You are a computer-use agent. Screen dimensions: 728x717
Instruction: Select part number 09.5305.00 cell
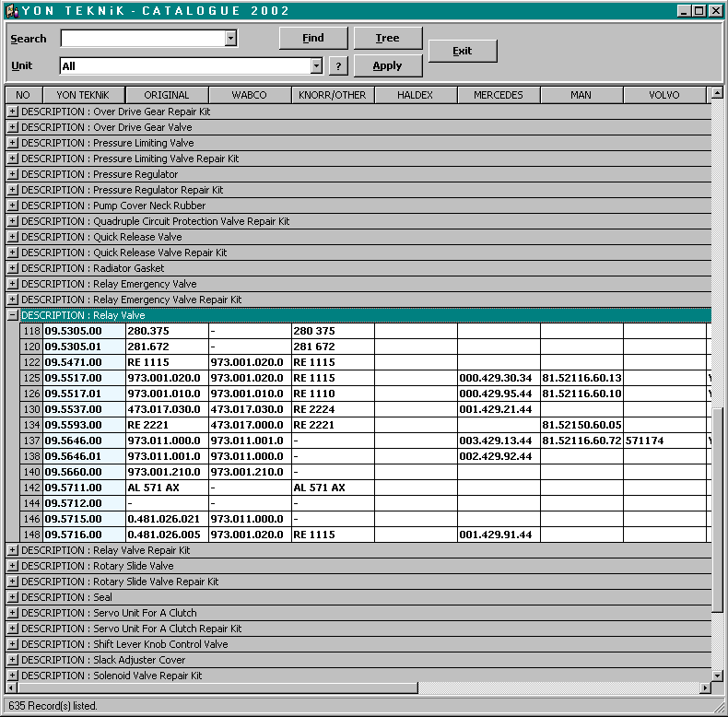tap(84, 331)
